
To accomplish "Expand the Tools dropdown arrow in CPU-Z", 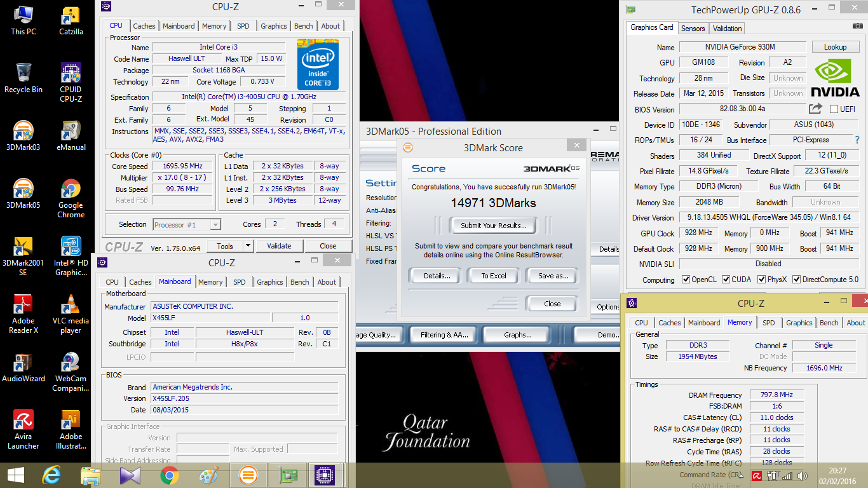I will pyautogui.click(x=248, y=246).
